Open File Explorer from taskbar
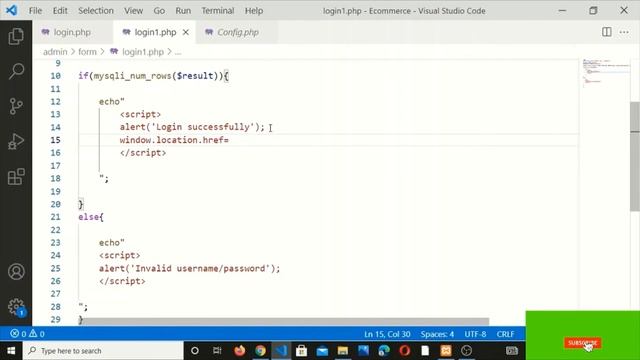The image size is (640, 360). (x=342, y=351)
